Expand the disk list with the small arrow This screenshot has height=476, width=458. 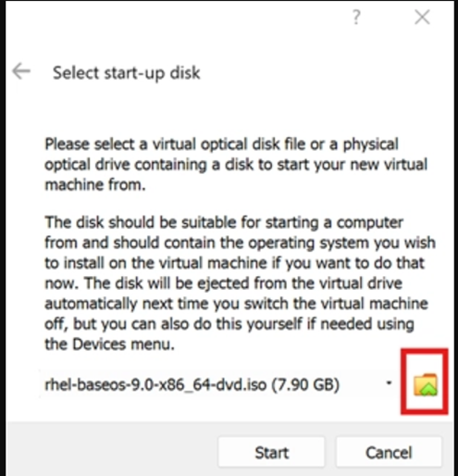[390, 383]
